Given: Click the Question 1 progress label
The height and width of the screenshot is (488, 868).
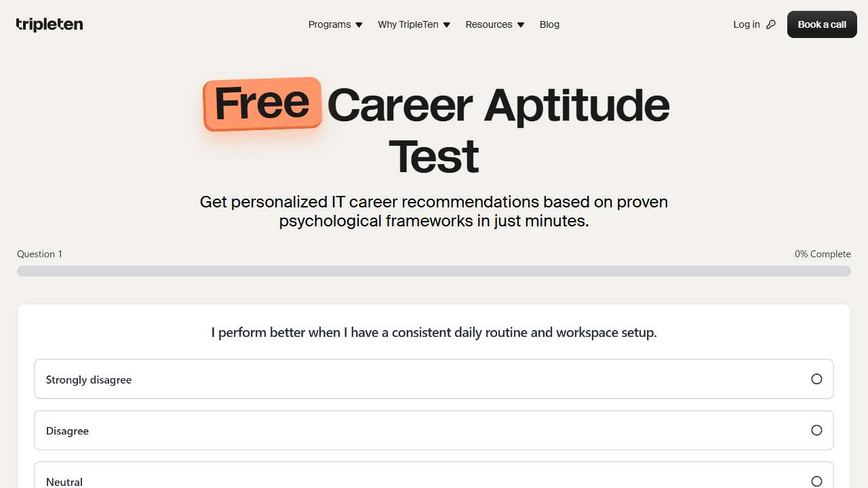Looking at the screenshot, I should coord(39,253).
